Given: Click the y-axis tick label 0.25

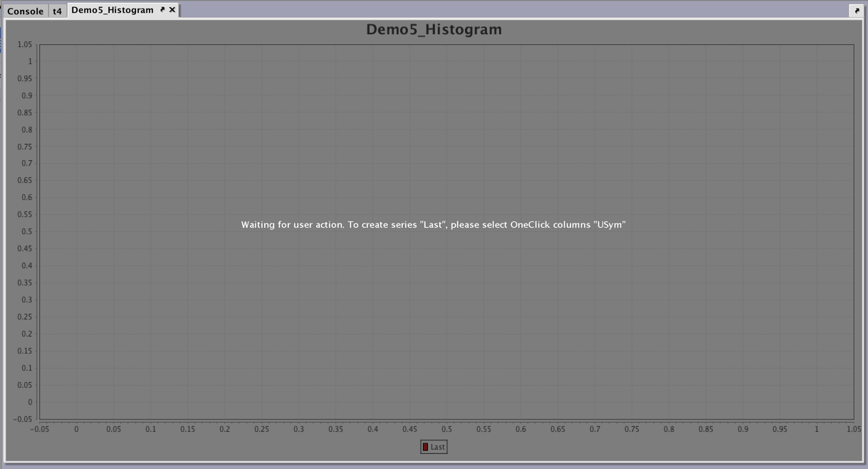Looking at the screenshot, I should (x=24, y=317).
